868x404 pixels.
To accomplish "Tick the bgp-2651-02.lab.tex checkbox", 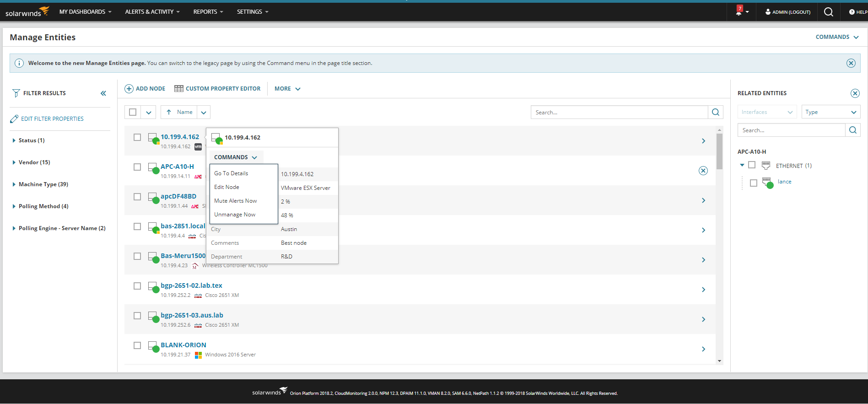I will point(137,286).
